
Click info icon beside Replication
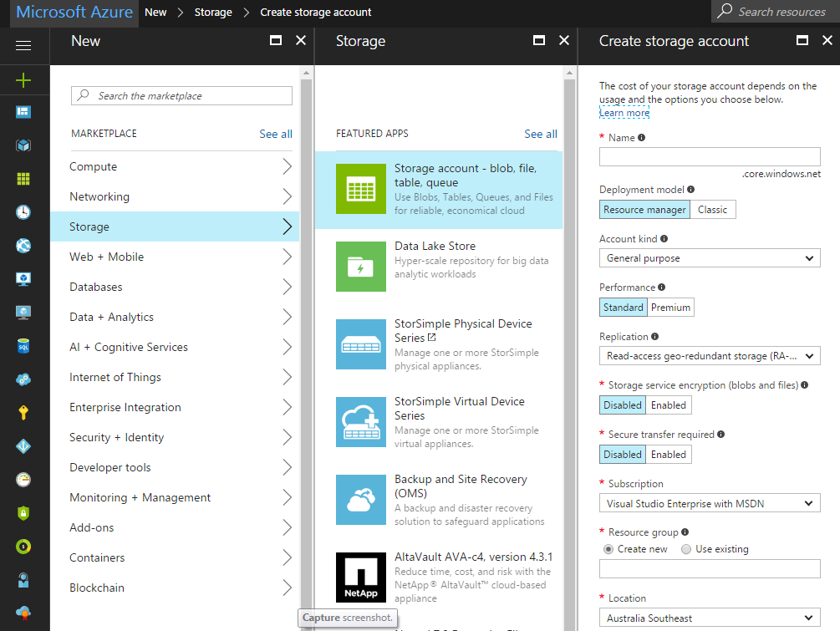click(x=654, y=336)
